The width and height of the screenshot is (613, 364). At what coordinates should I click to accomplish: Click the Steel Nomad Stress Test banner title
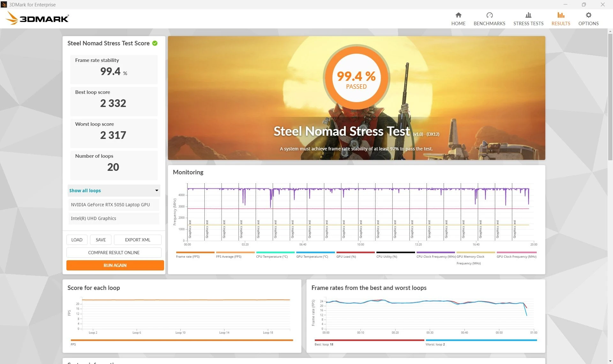coord(342,131)
